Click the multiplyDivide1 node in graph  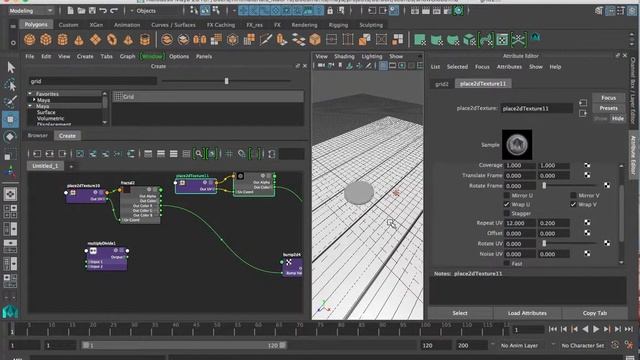pyautogui.click(x=107, y=259)
